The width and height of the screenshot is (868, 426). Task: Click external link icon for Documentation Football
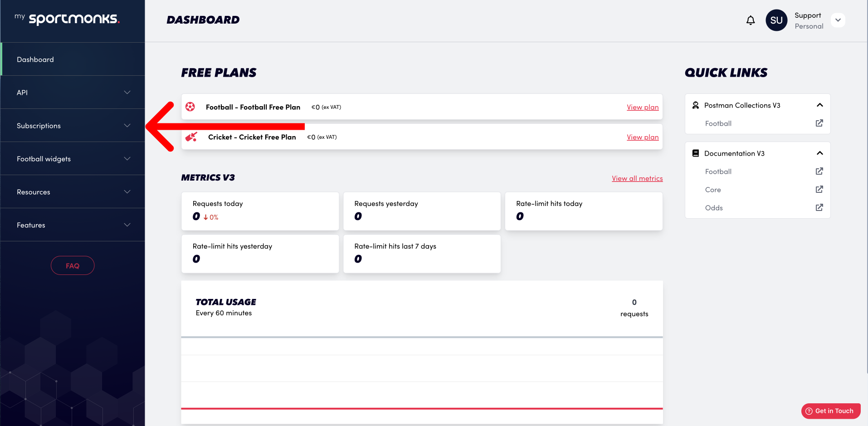tap(819, 171)
